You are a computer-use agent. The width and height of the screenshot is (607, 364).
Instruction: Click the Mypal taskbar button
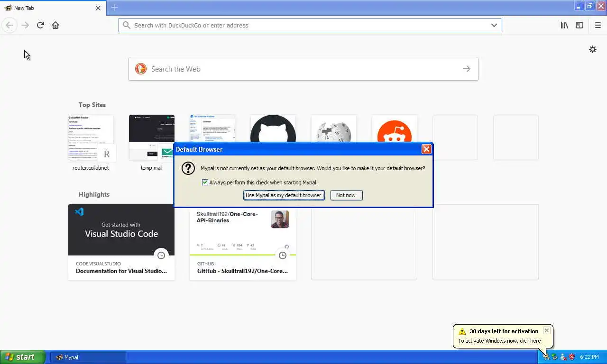(88, 357)
